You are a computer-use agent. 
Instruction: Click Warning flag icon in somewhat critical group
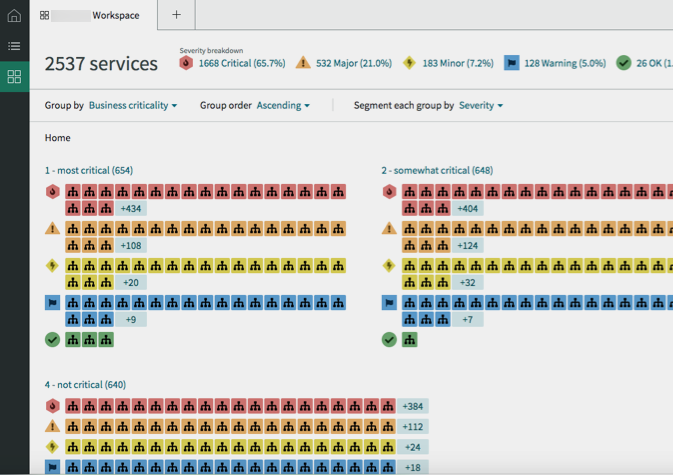[x=389, y=303]
